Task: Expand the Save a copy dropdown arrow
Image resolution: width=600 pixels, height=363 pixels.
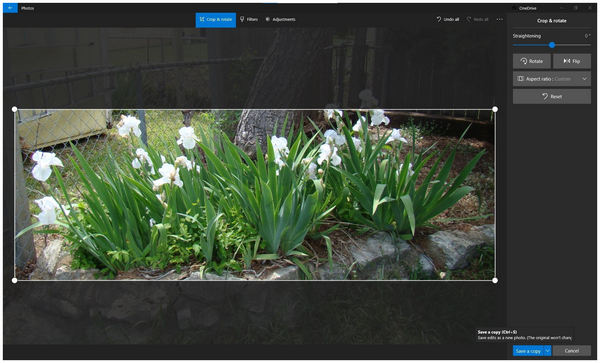Action: point(548,351)
